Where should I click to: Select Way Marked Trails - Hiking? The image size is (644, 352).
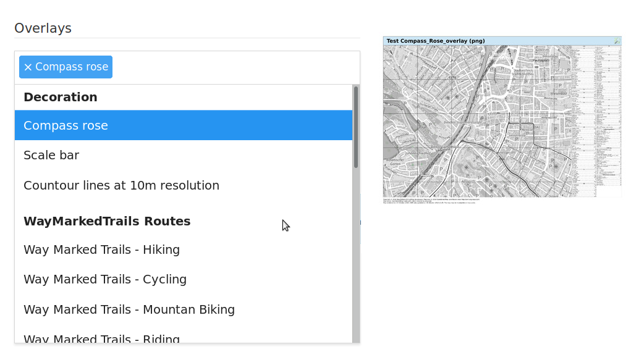pos(184,249)
